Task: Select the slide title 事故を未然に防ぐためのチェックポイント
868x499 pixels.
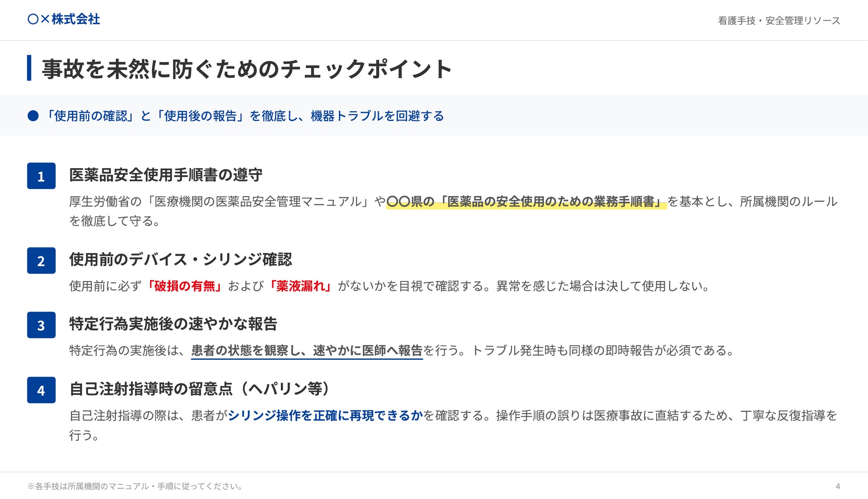Action: click(x=247, y=69)
